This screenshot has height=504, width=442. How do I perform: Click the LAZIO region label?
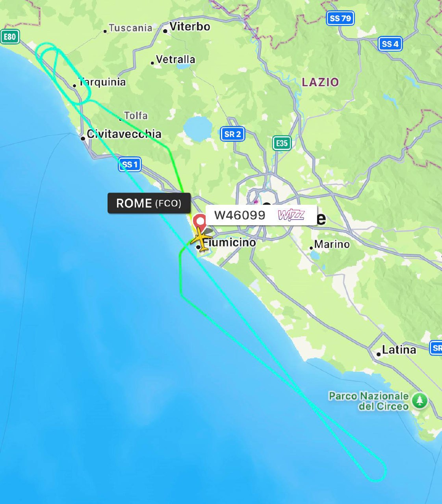[x=320, y=82]
